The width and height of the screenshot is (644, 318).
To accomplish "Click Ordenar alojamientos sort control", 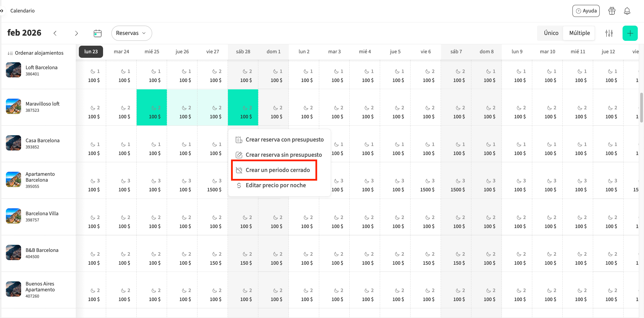I will [x=36, y=53].
